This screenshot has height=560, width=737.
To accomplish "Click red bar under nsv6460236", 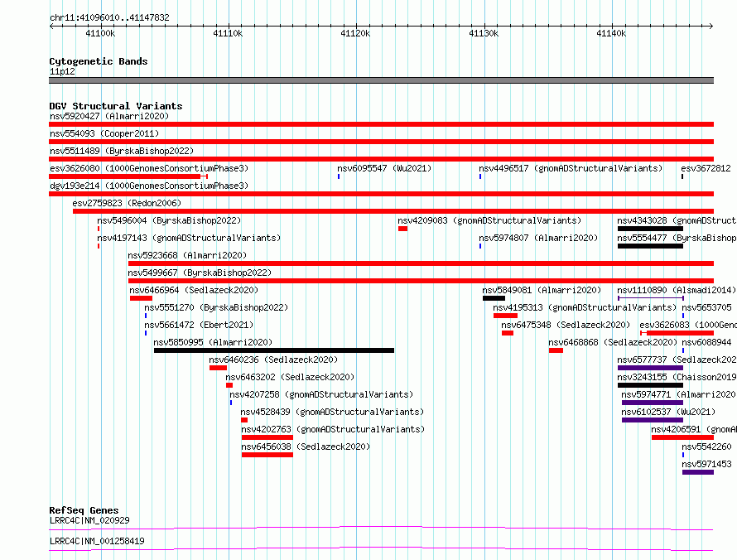I will tap(218, 368).
